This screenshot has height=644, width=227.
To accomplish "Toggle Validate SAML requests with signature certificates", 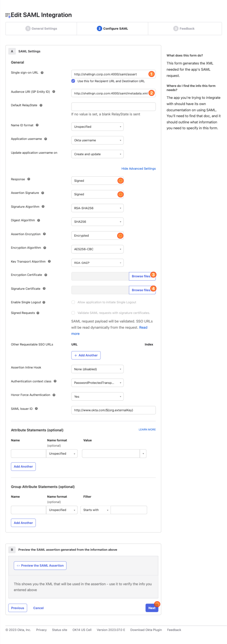I will 73,313.
